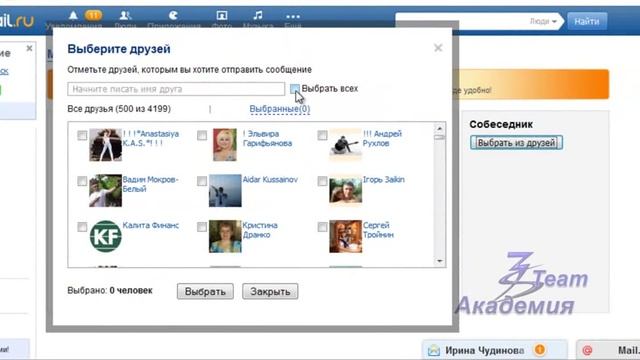Click Anastasiya K.A.S. avatar thumbnail
Viewport: 640px width, 360px height.
(105, 145)
